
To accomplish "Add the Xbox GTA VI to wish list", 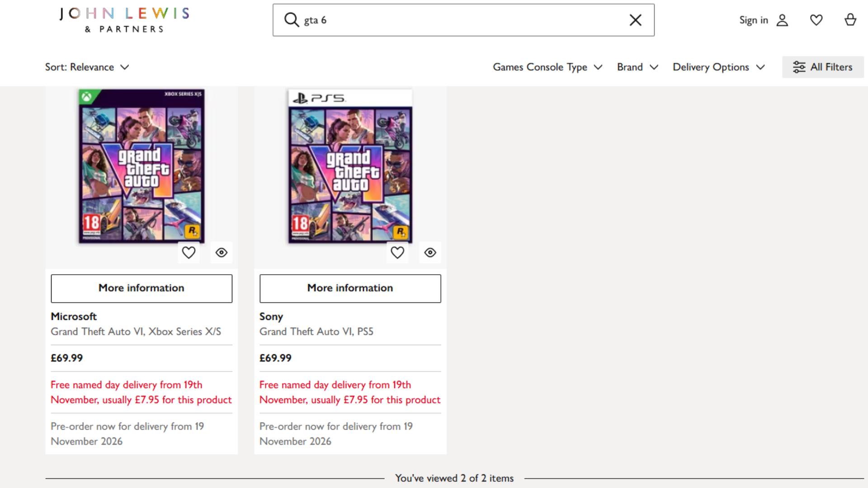I will click(189, 253).
